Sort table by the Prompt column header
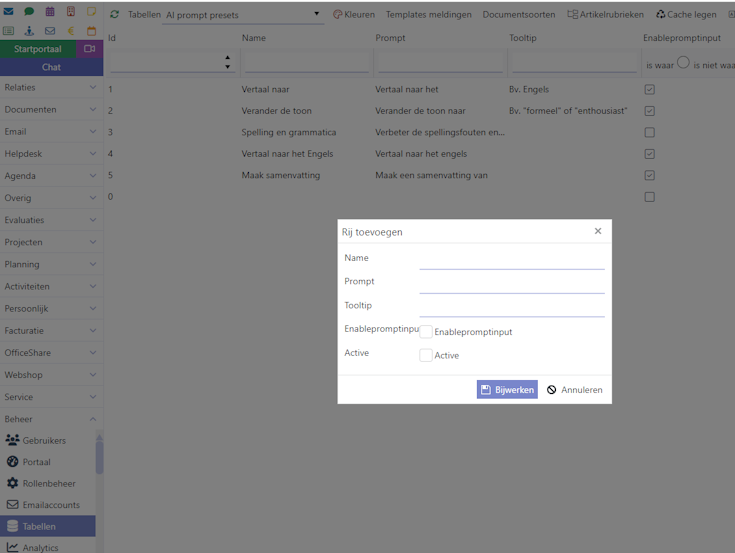735x553 pixels. pyautogui.click(x=390, y=38)
